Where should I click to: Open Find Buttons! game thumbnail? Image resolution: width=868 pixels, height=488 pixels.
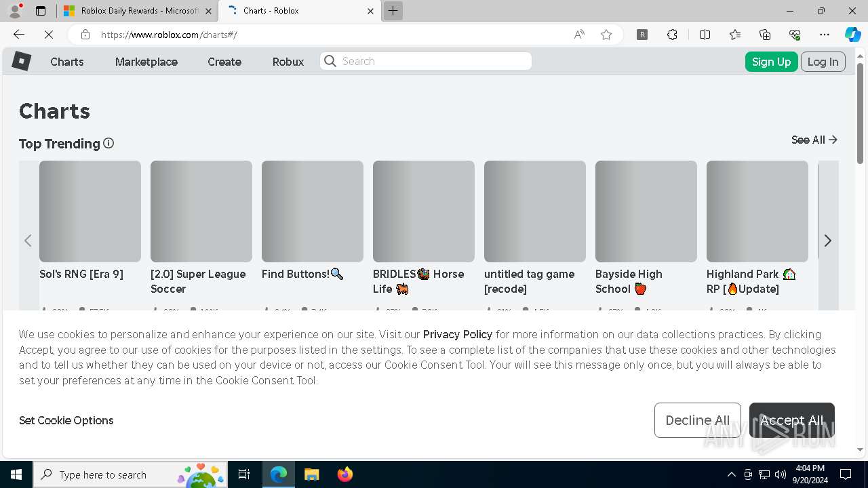coord(313,211)
